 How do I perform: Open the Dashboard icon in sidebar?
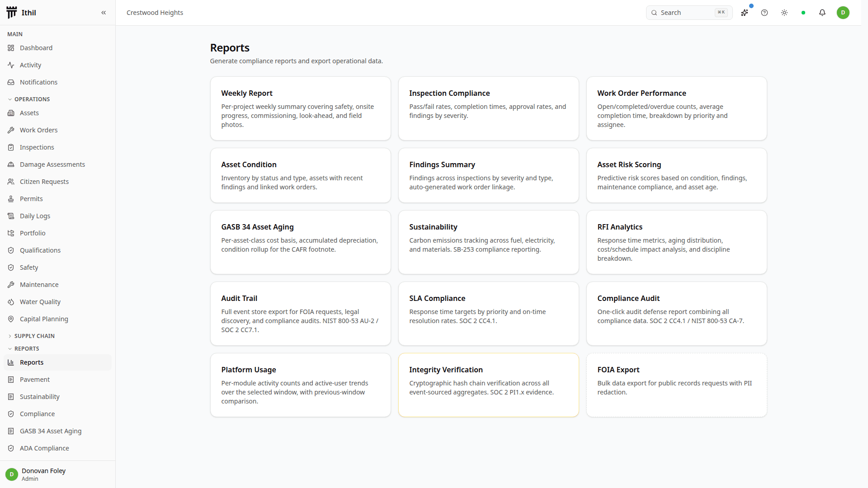(11, 48)
